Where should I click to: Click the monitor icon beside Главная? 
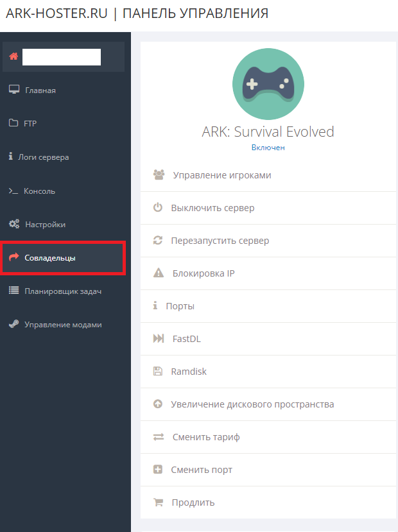(14, 90)
